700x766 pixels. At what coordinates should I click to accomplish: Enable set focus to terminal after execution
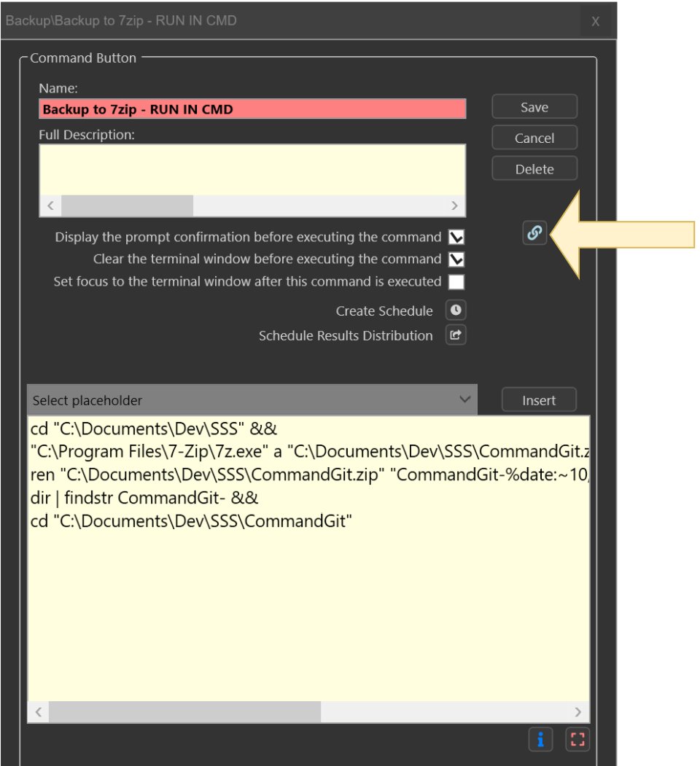456,281
